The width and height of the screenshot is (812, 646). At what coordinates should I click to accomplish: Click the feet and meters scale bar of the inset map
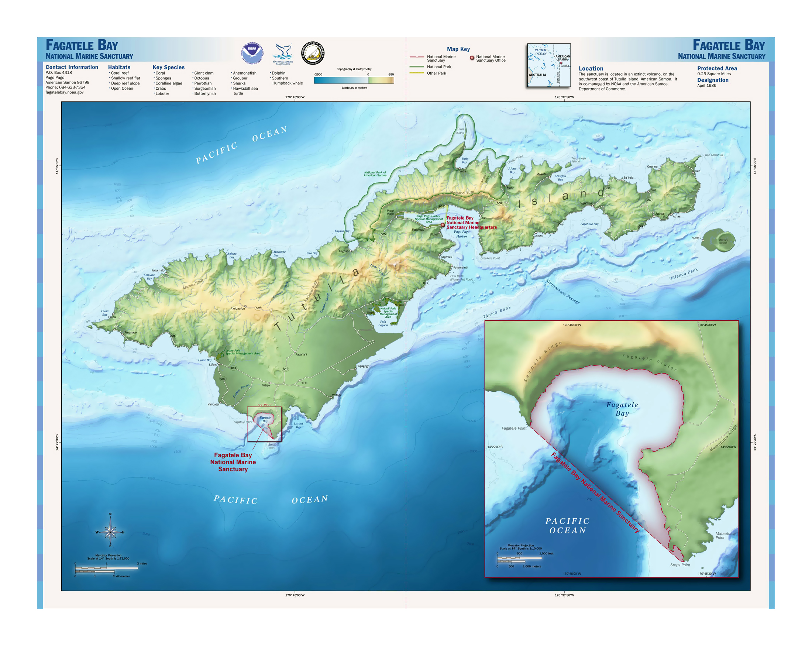pos(524,560)
